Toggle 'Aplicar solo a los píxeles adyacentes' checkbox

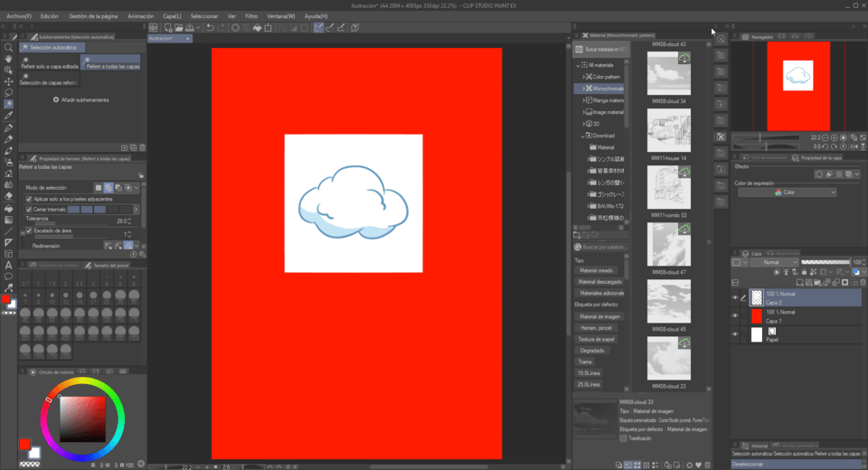28,198
